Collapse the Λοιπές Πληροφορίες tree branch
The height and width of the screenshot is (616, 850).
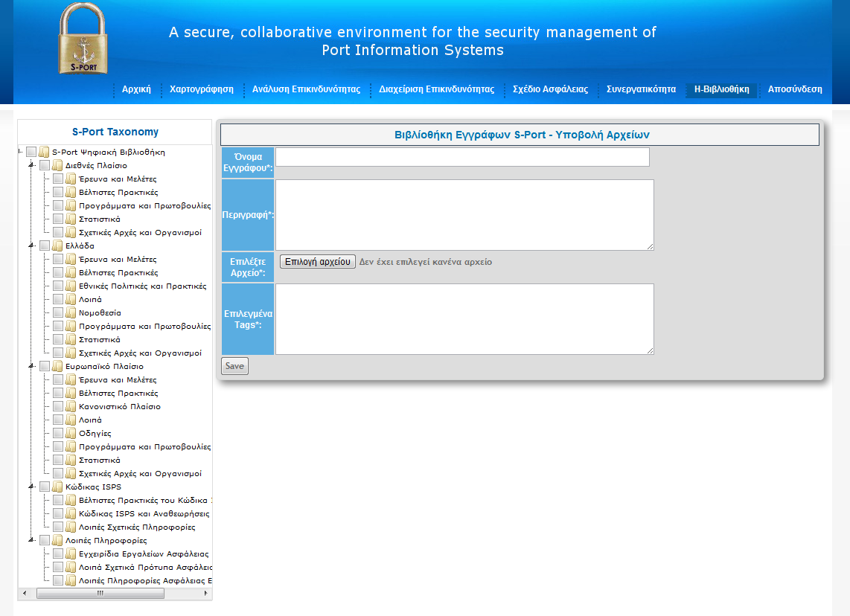31,540
